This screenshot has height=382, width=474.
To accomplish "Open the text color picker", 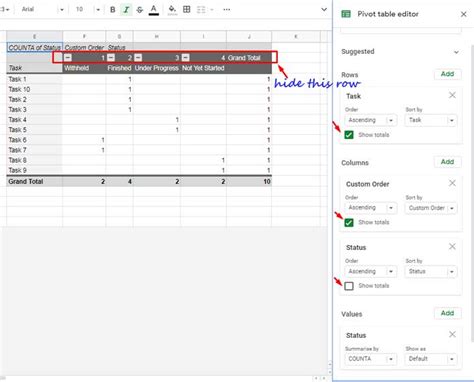I will tap(153, 10).
